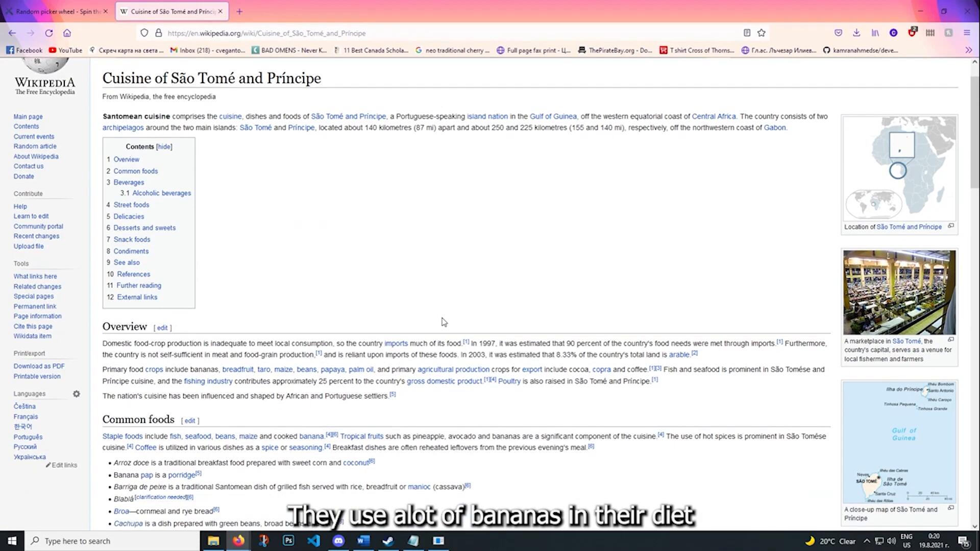Switch to Random picker wheel tab
Screen dimensions: 980x551
pyautogui.click(x=57, y=11)
